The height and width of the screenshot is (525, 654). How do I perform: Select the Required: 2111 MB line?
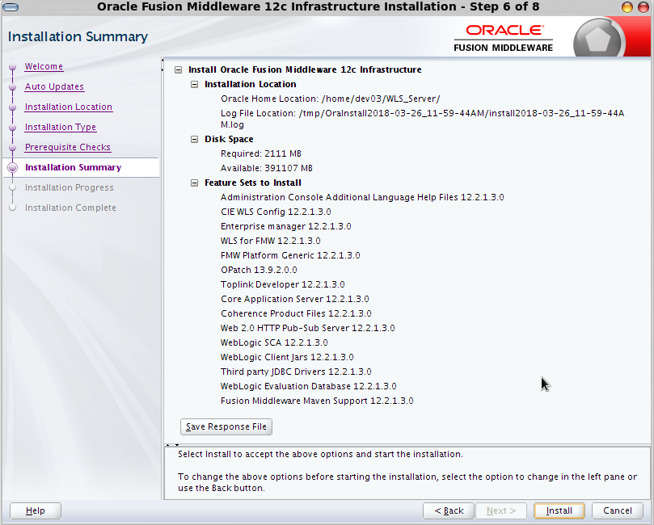click(261, 154)
